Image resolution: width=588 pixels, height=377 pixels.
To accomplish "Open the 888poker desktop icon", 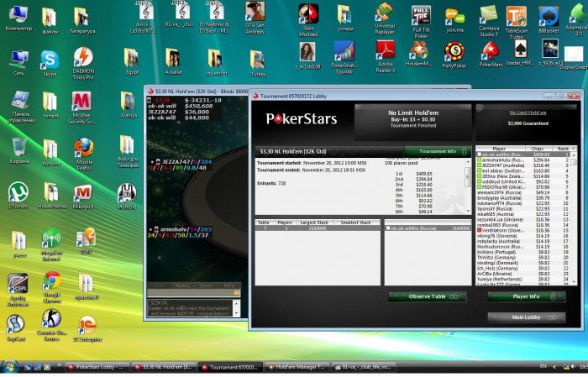I will coord(549,20).
